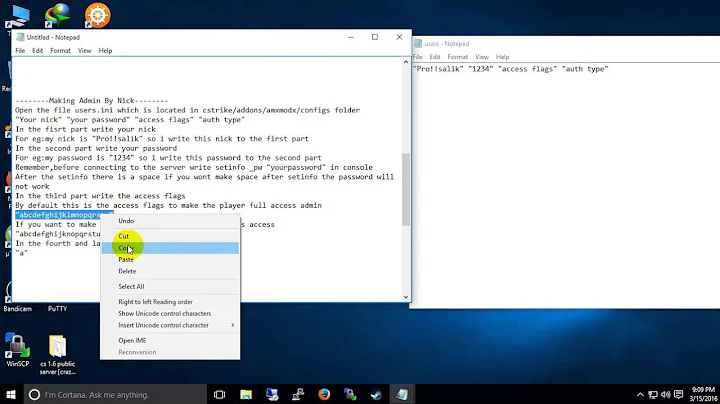Screen dimensions: 720x404
Task: Open the Windows Start menu
Action: [x=11, y=394]
